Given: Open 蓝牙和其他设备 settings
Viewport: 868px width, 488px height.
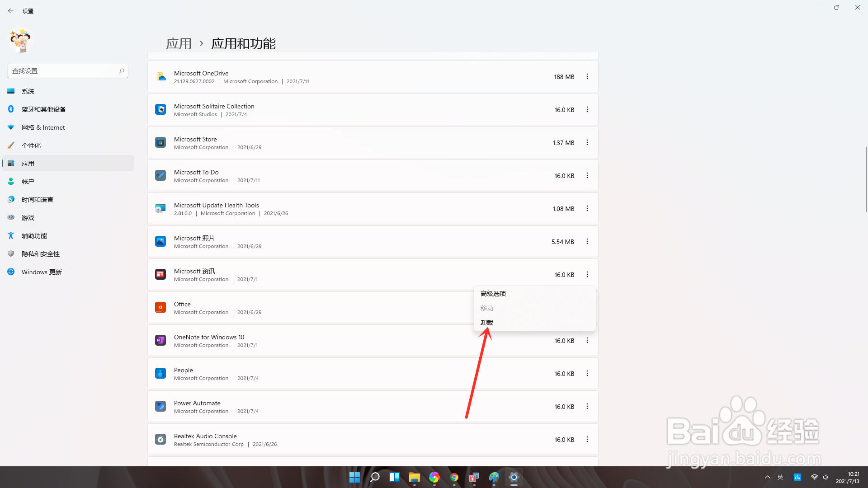Looking at the screenshot, I should (68, 109).
